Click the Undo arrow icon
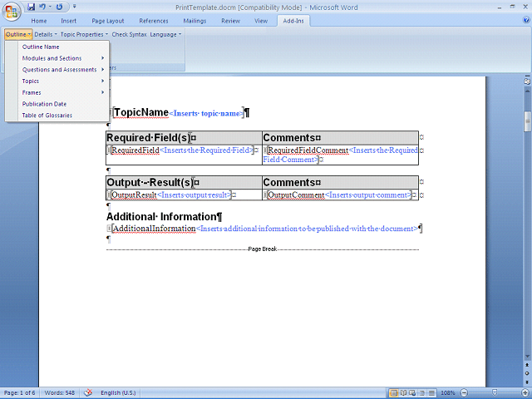Screen dimensions: 532x399 [42, 7]
